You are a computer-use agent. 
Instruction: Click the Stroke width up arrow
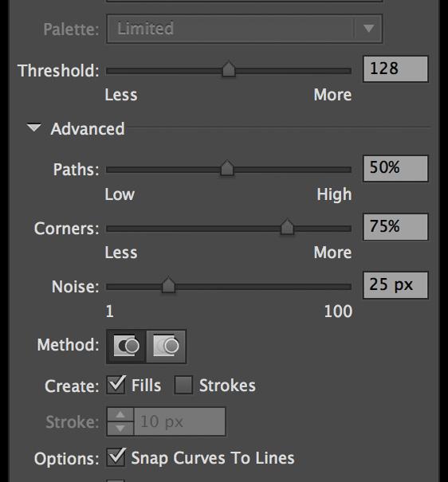click(x=120, y=415)
